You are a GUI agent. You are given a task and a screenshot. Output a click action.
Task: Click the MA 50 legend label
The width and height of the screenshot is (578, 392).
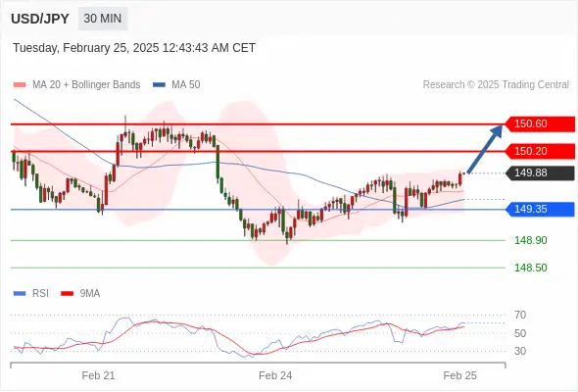(x=186, y=85)
